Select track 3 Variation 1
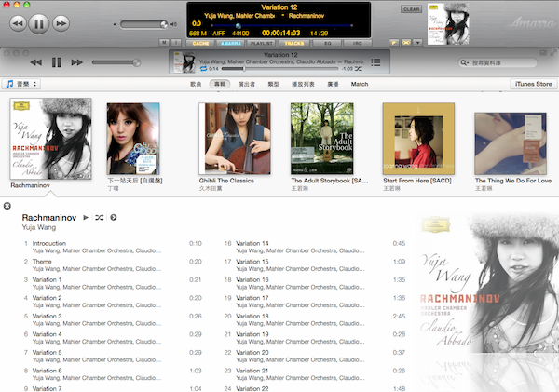Screen dimensions: 559x392 [x=113, y=283]
